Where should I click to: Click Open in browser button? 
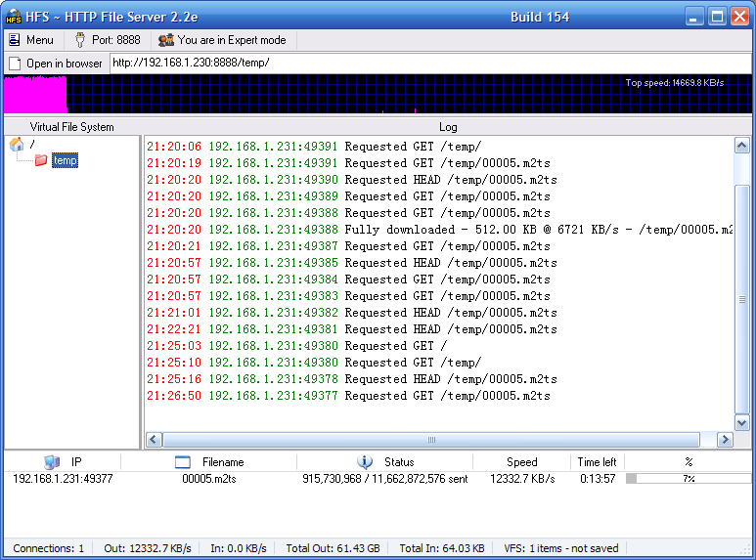pos(56,63)
